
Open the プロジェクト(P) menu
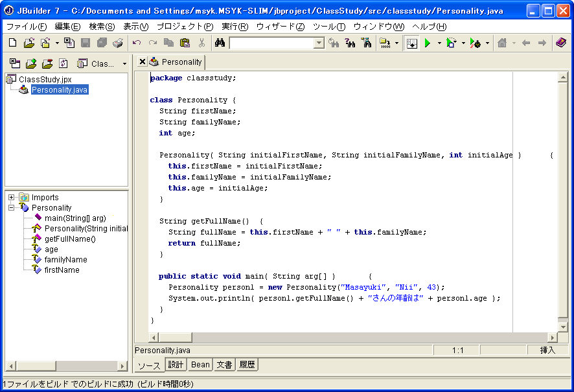[184, 27]
